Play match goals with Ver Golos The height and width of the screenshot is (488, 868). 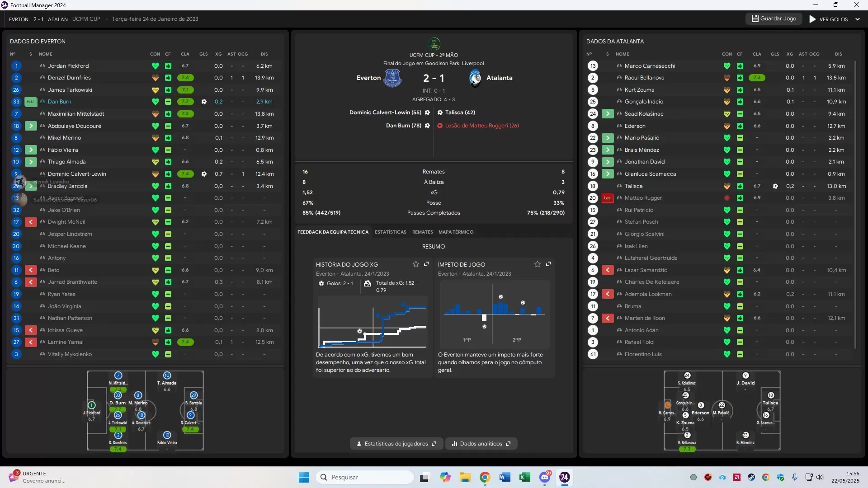pos(828,19)
